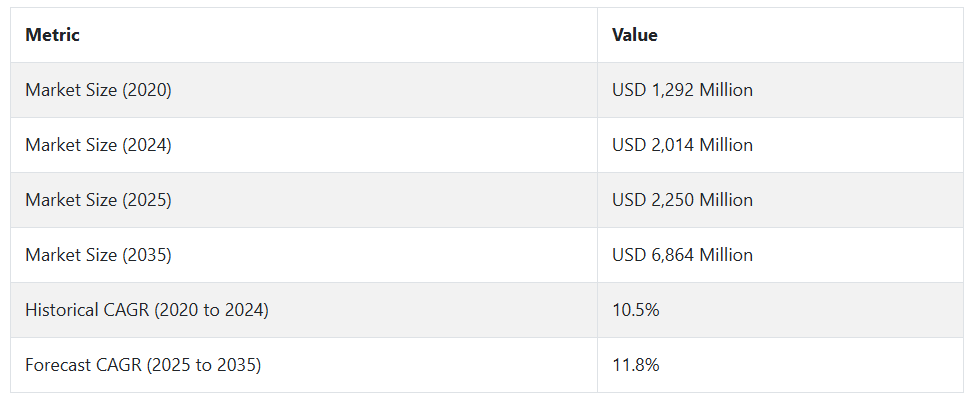Viewport: 970px width, 400px height.
Task: Click the Market Size (2025) cell
Action: 304,200
